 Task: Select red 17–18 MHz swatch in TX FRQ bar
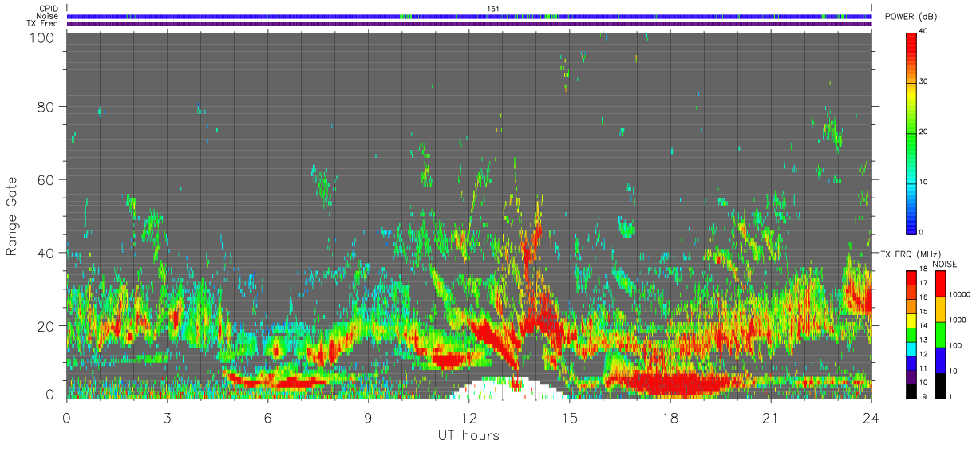click(911, 277)
